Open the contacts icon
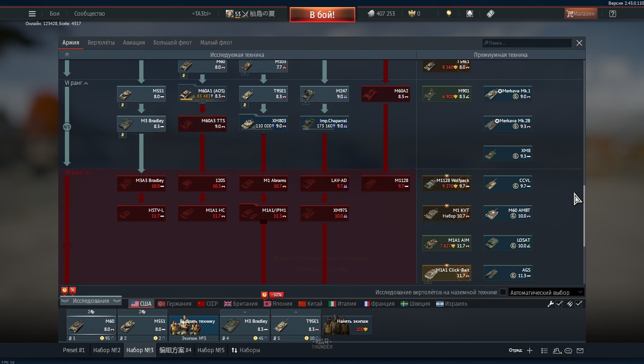The image size is (644, 364). pos(557,351)
